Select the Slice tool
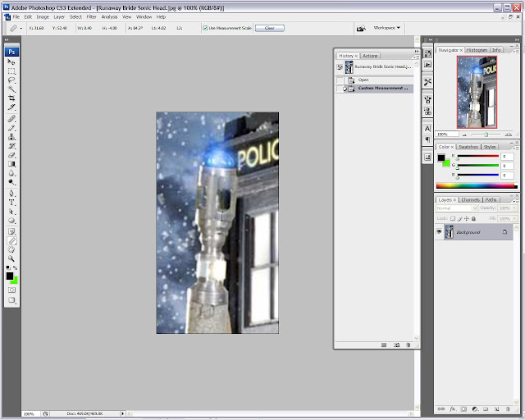The image size is (525, 420). (11, 107)
